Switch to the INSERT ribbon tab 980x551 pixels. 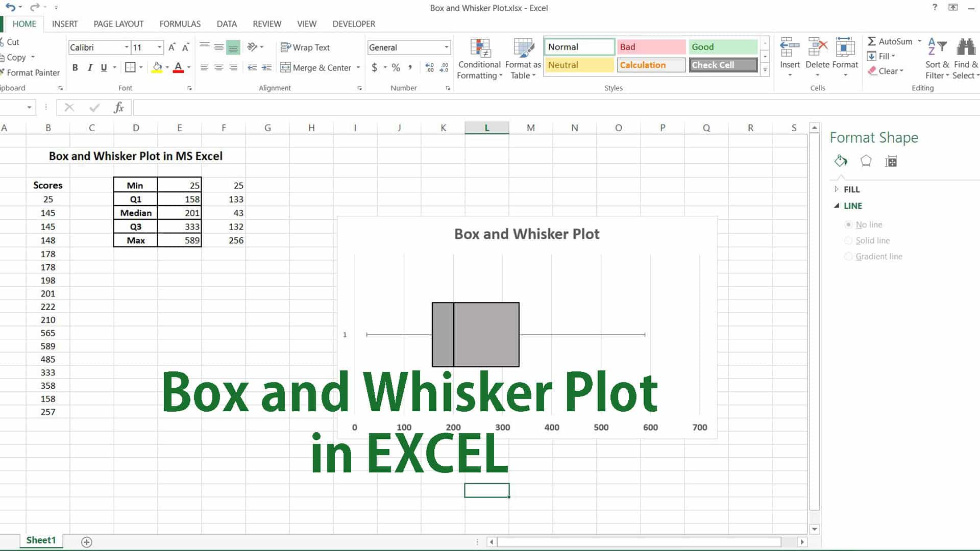pyautogui.click(x=65, y=24)
